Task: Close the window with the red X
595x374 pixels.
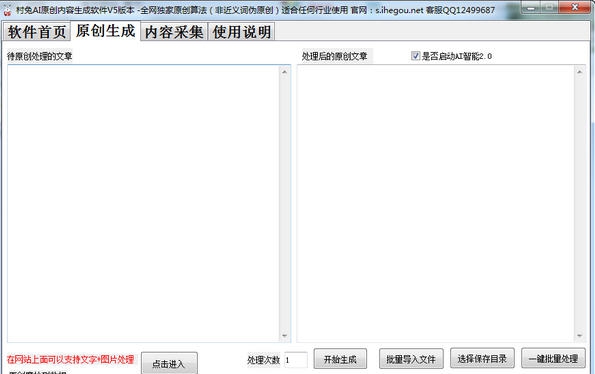Action: (x=575, y=7)
